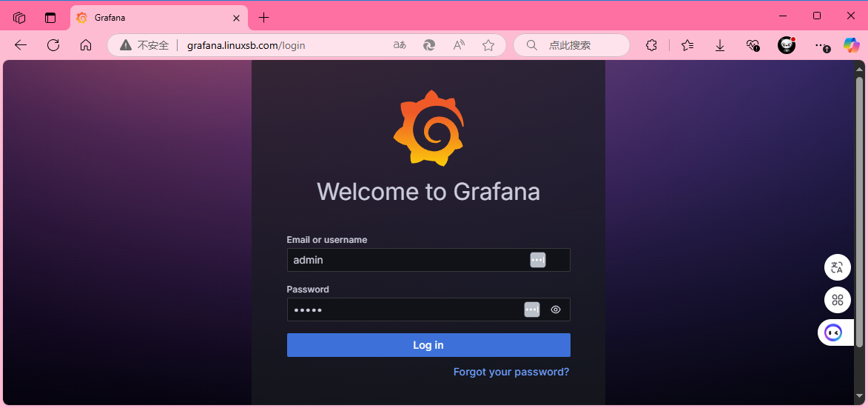Viewport: 868px width, 408px height.
Task: Close the Grafana tab
Action: pos(236,18)
